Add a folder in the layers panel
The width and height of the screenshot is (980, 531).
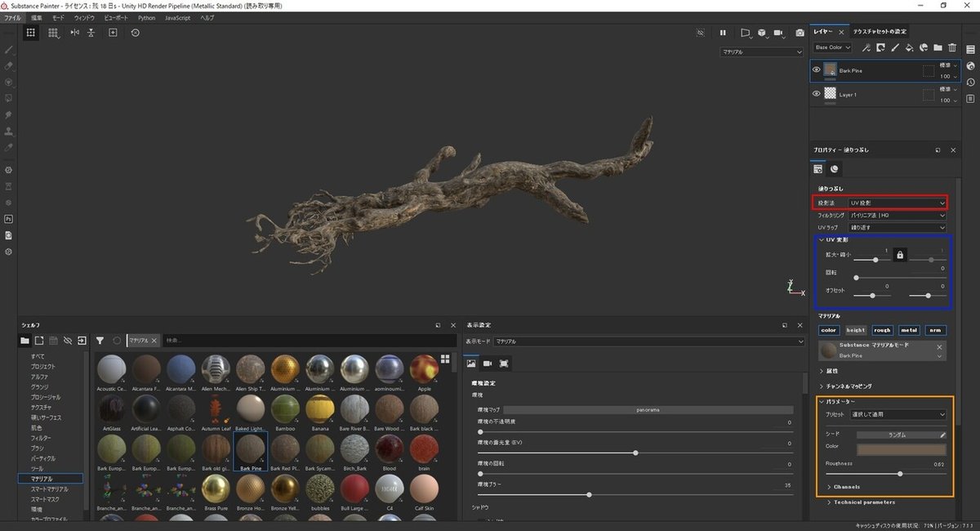[938, 47]
